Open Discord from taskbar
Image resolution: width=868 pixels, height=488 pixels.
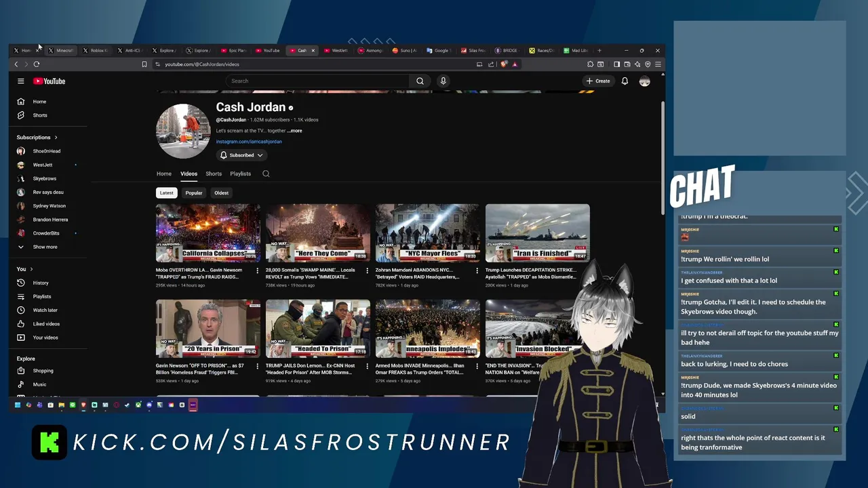[149, 405]
